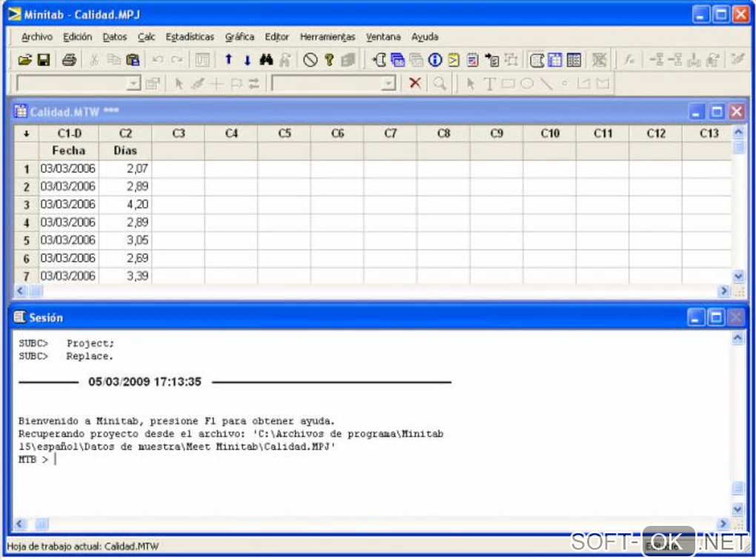
Task: Open Project Manager toolbar icon
Action: pyautogui.click(x=574, y=60)
